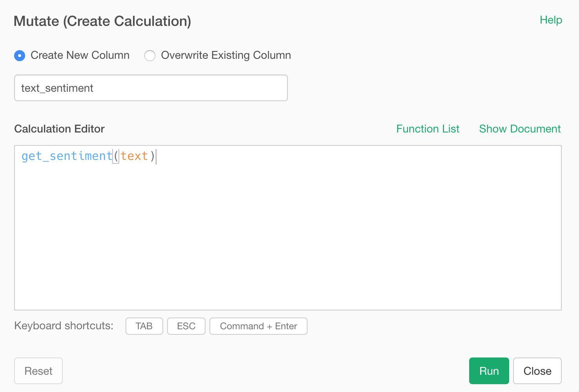Select the Overwrite Existing Column radio button
The image size is (579, 392).
click(x=150, y=56)
